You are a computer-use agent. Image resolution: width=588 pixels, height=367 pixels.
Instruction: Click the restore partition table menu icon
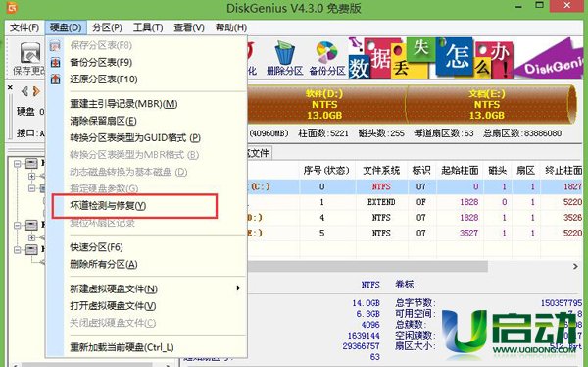click(55, 79)
